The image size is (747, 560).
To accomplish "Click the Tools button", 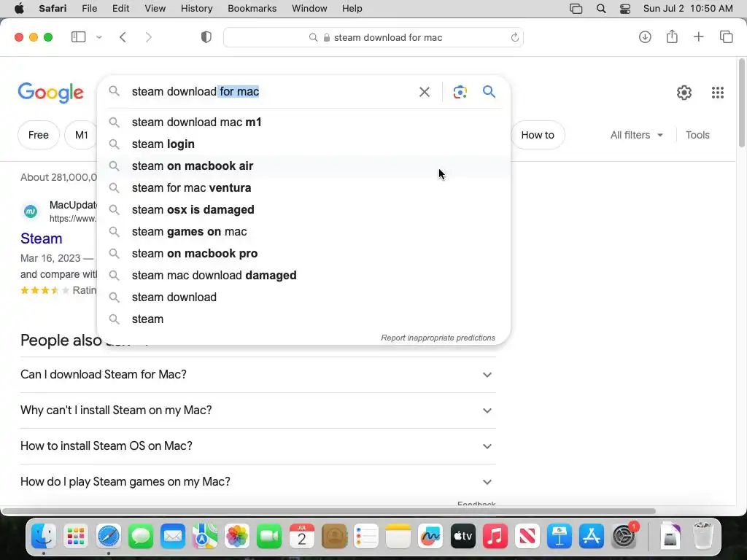I will click(x=697, y=135).
